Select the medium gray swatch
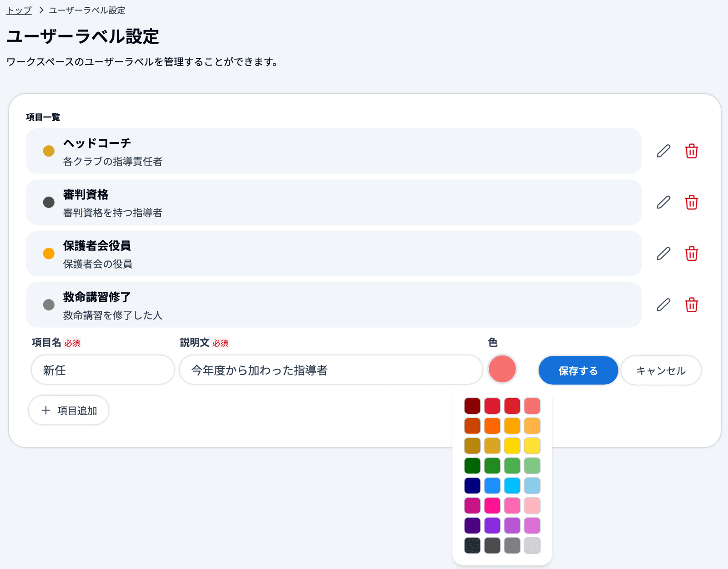Image resolution: width=728 pixels, height=569 pixels. click(512, 545)
